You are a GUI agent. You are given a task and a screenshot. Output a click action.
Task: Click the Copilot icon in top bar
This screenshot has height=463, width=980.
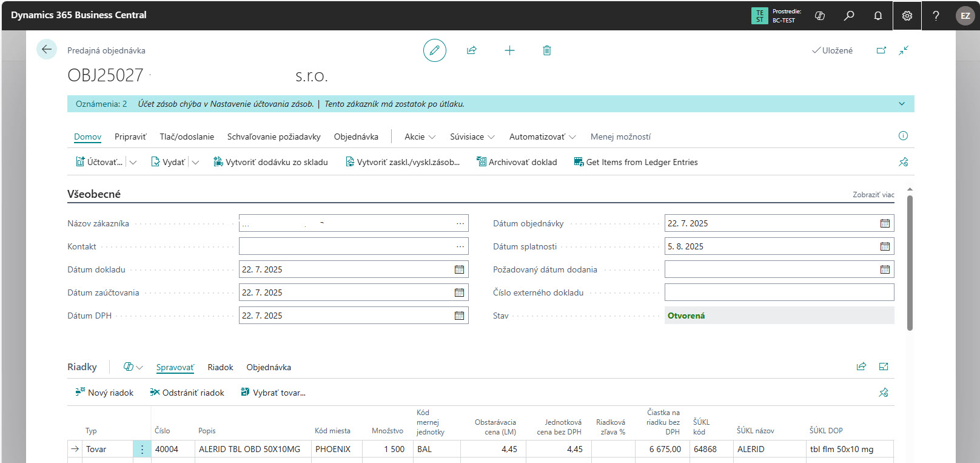(x=820, y=16)
